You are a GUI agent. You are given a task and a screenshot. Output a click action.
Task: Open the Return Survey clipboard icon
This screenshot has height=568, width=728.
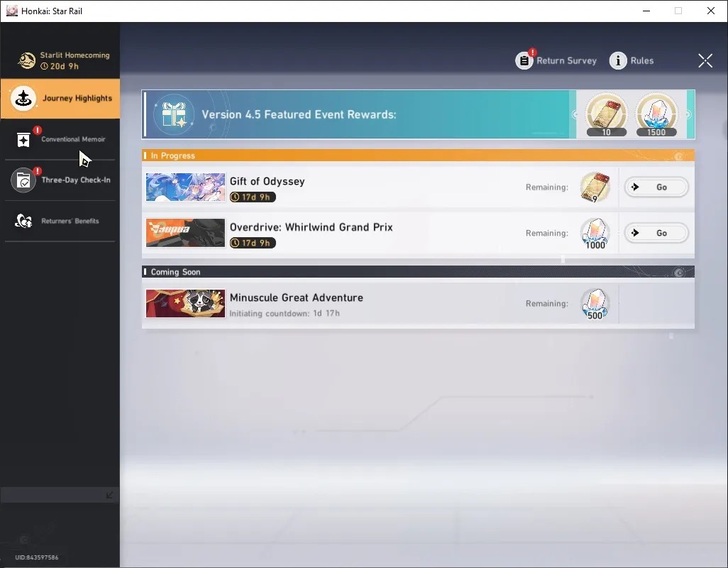click(x=524, y=60)
